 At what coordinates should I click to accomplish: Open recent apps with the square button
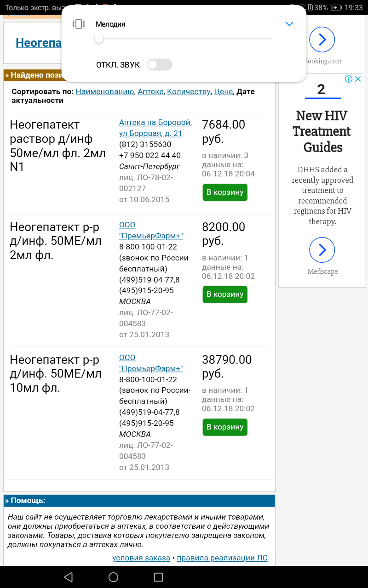tap(158, 577)
